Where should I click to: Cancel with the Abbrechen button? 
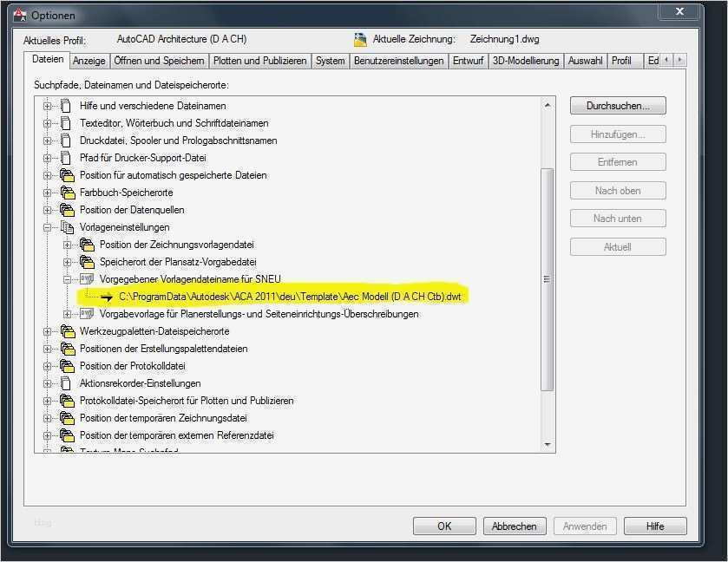click(x=515, y=526)
